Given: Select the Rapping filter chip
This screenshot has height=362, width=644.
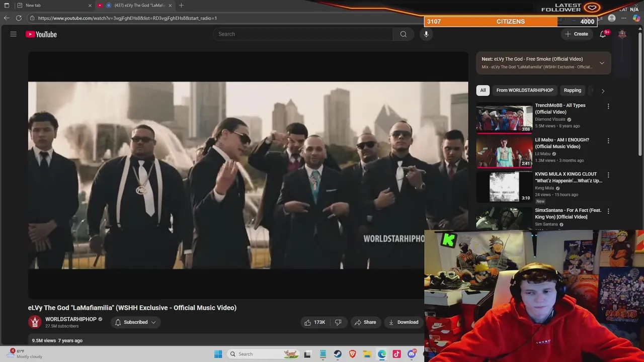Looking at the screenshot, I should [573, 90].
